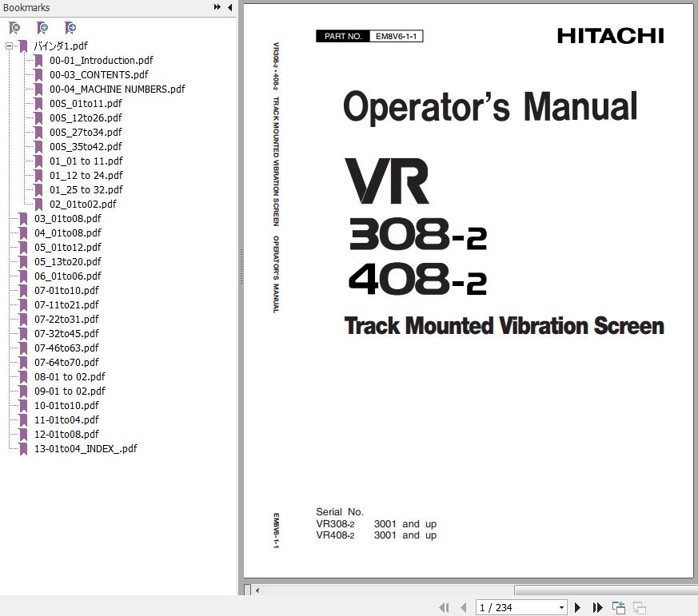The image size is (698, 616).
Task: Collapse the Bookmarks panel with the left arrow
Action: tap(230, 7)
